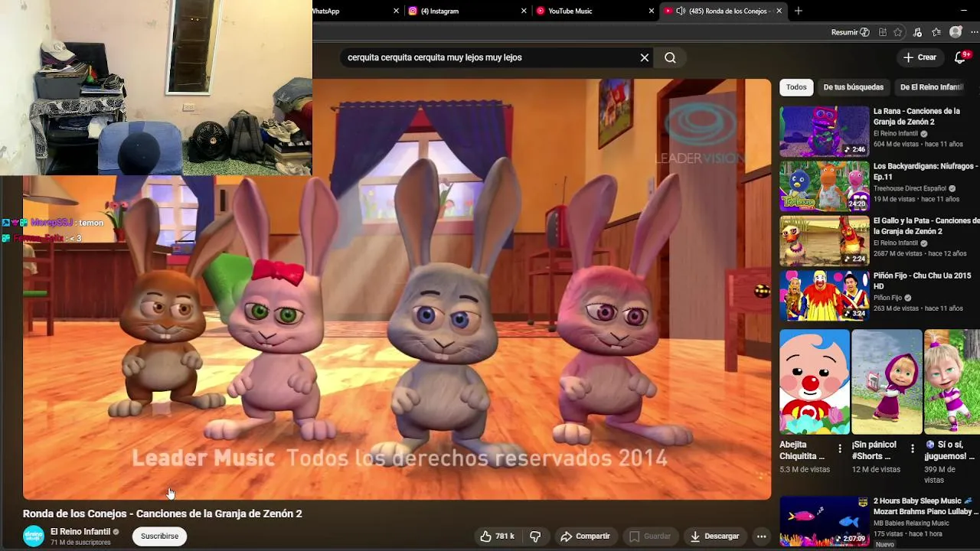The height and width of the screenshot is (551, 980).
Task: Open the browser settings ellipsis menu
Action: pos(975,32)
